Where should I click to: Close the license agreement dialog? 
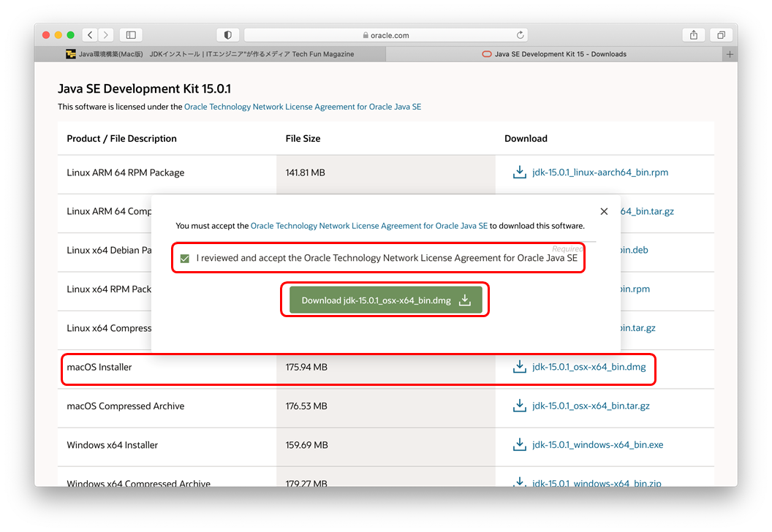pos(604,211)
